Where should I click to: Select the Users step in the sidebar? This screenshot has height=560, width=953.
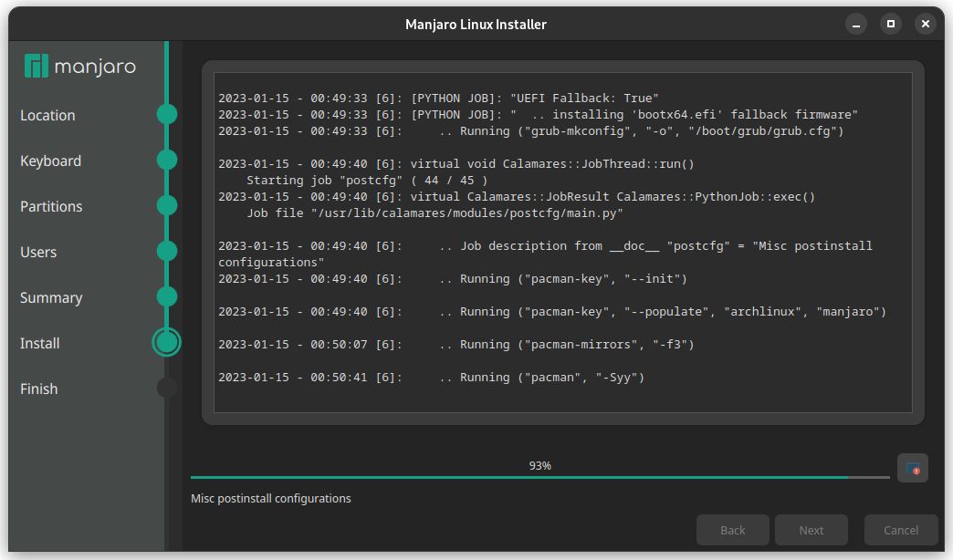click(38, 252)
